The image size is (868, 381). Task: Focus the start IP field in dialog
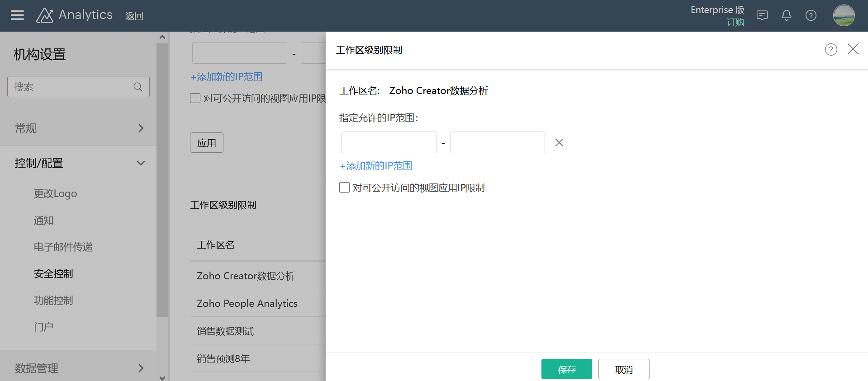[x=389, y=142]
